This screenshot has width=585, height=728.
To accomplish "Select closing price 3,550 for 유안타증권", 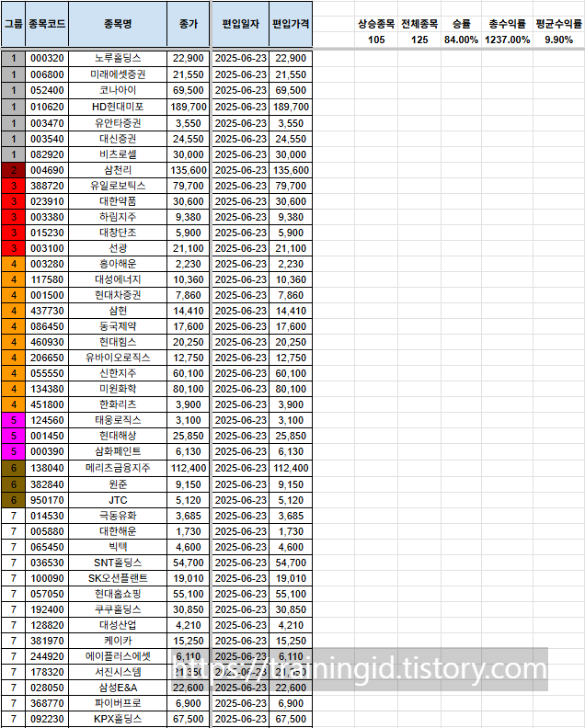I will [189, 123].
